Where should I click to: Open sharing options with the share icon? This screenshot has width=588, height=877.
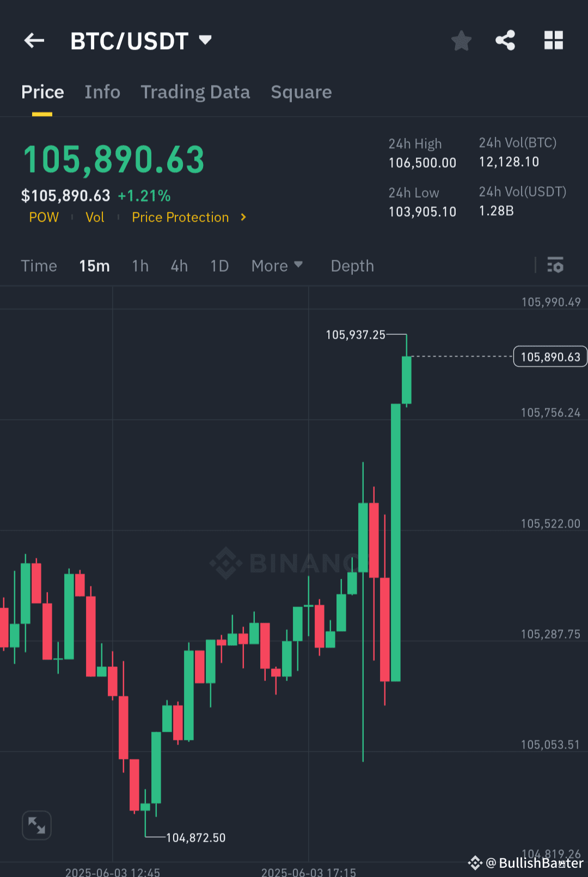[x=505, y=39]
